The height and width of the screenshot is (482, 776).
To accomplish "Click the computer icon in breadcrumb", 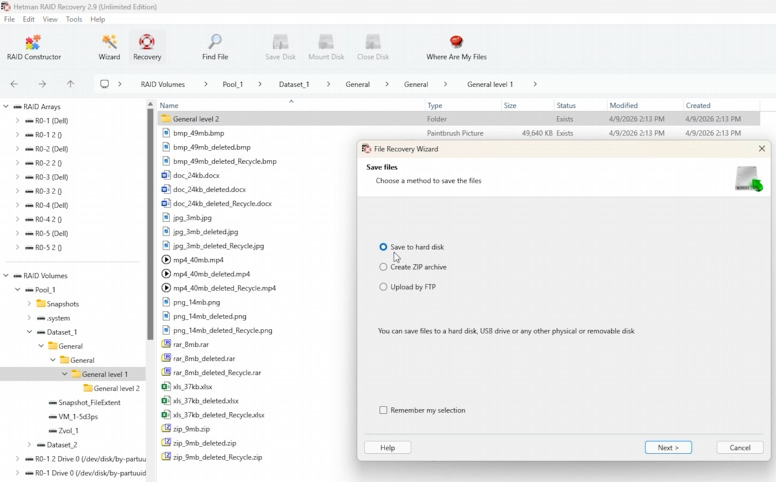I will (x=104, y=84).
